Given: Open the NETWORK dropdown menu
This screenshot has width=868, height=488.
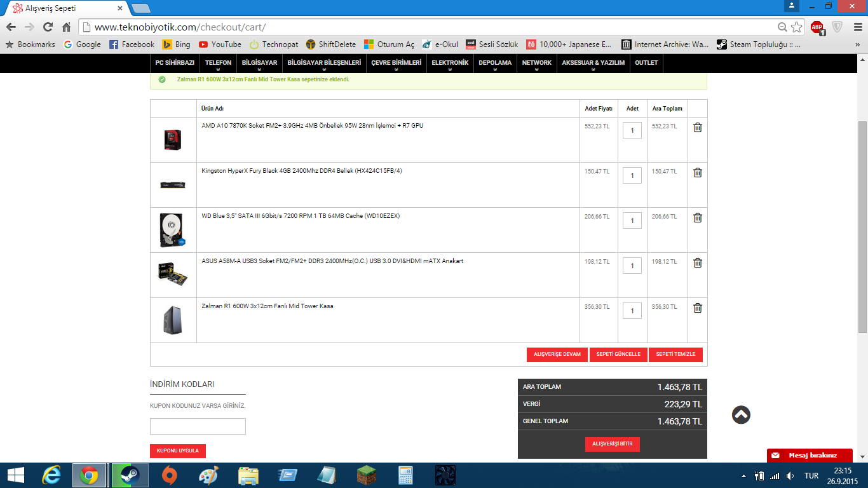Looking at the screenshot, I should pos(537,63).
